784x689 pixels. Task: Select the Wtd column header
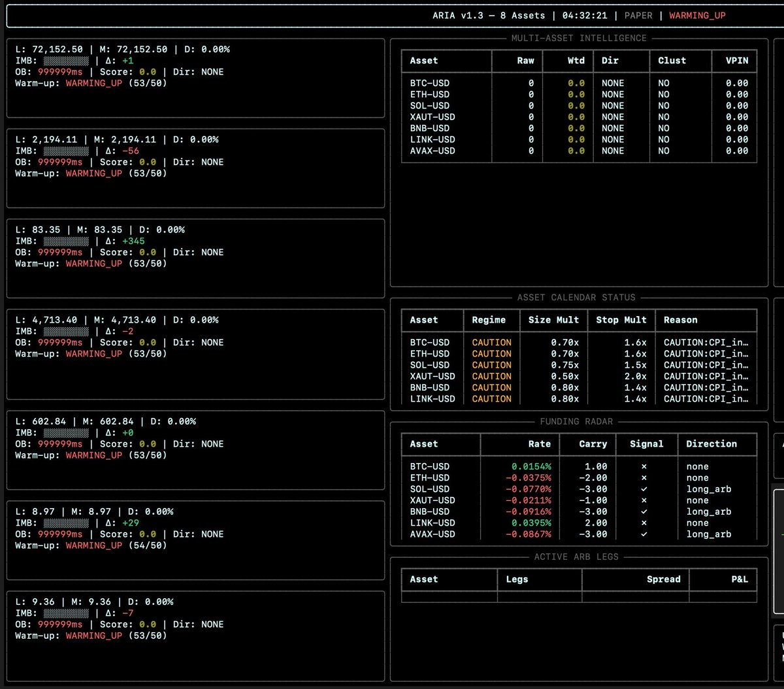pyautogui.click(x=576, y=60)
